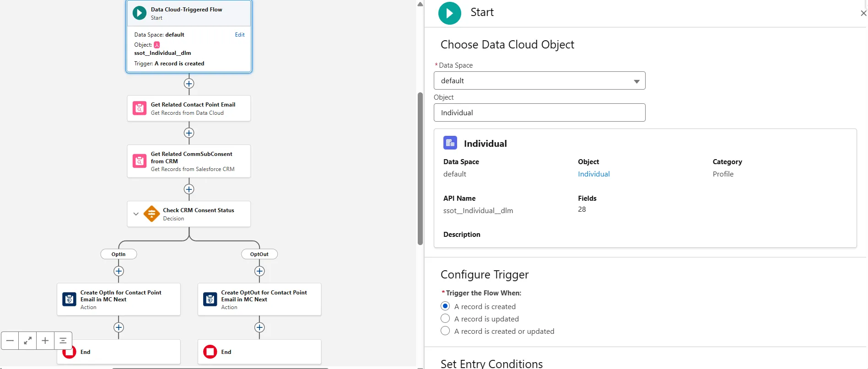Click the Get Related Contact Point Email icon
868x369 pixels.
[x=140, y=108]
